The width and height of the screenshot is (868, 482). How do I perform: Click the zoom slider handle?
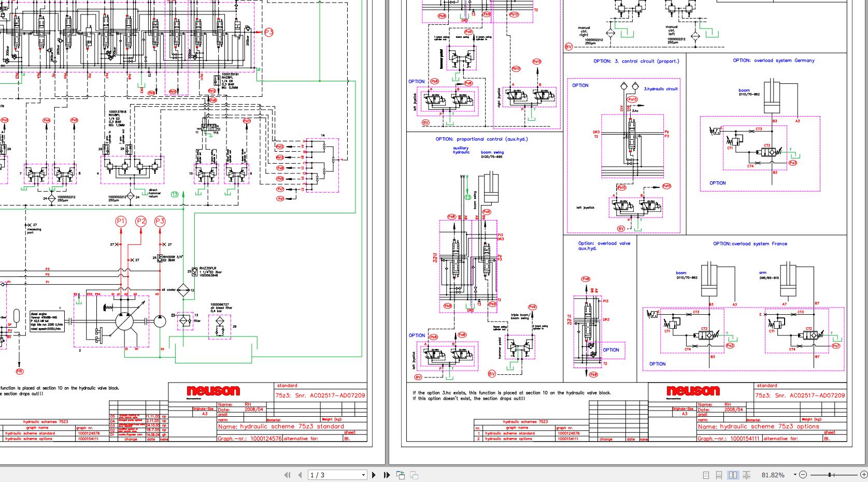(x=830, y=475)
